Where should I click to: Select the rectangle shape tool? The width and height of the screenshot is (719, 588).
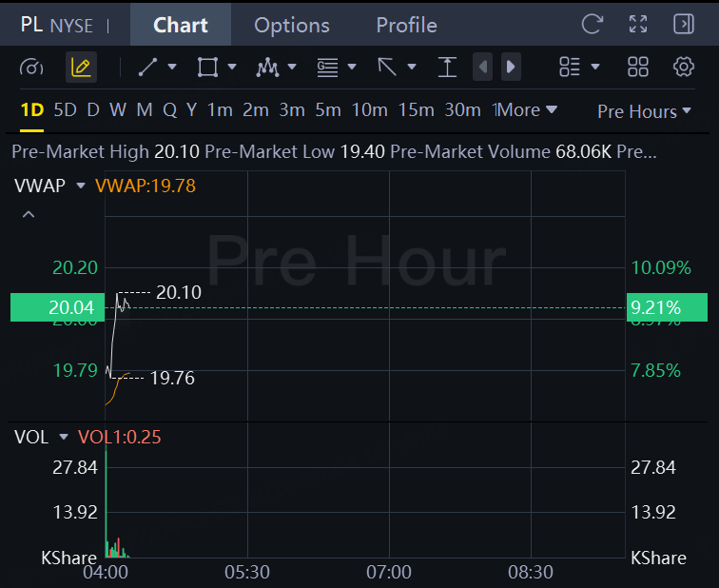(207, 67)
